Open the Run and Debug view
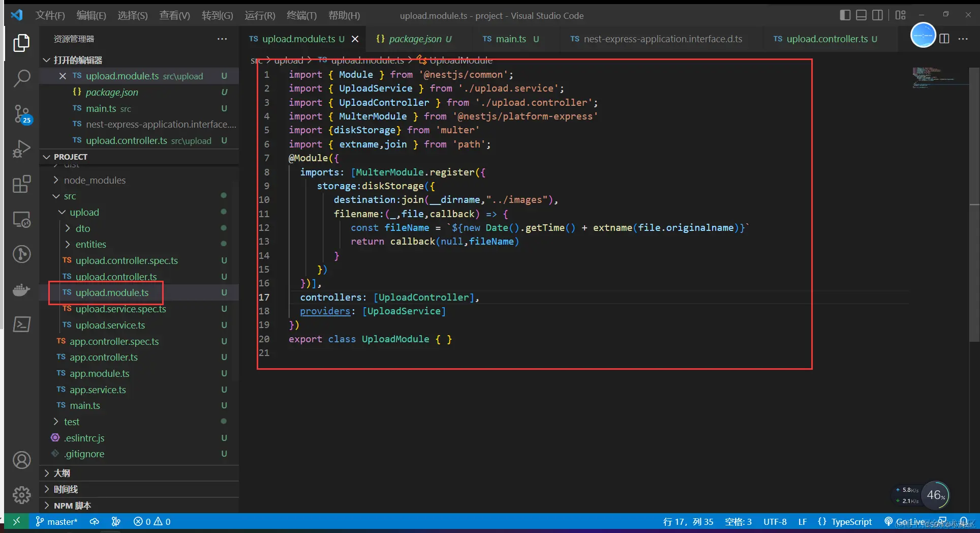 21,149
